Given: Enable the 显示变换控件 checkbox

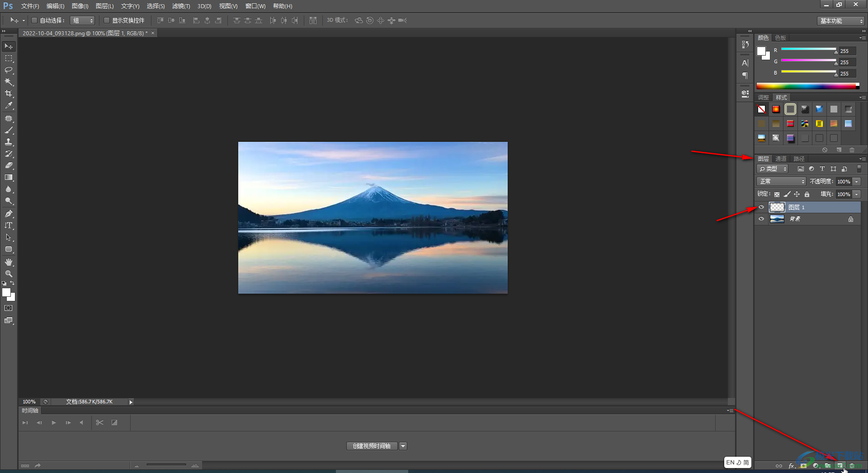Looking at the screenshot, I should (x=107, y=20).
